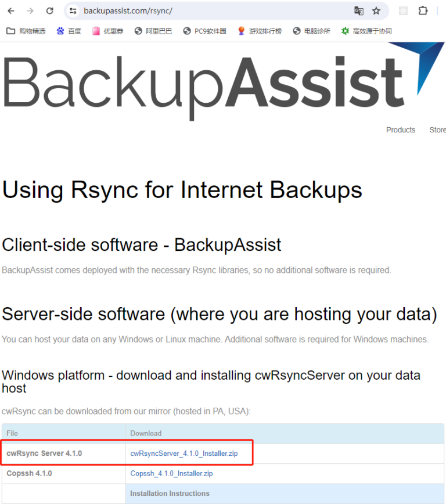This screenshot has height=504, width=446.
Task: Bookmark this page using the star icon
Action: click(x=376, y=10)
